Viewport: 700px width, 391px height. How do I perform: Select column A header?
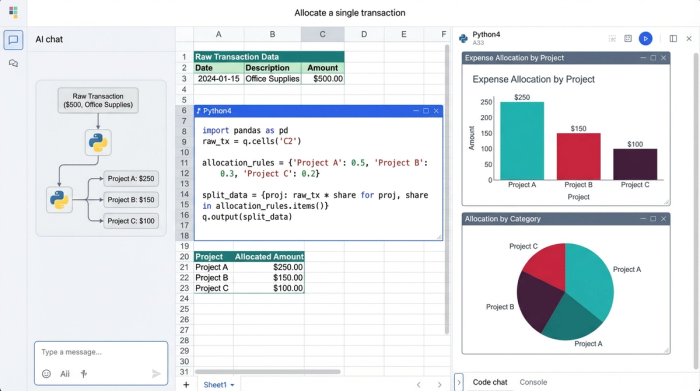pyautogui.click(x=219, y=34)
